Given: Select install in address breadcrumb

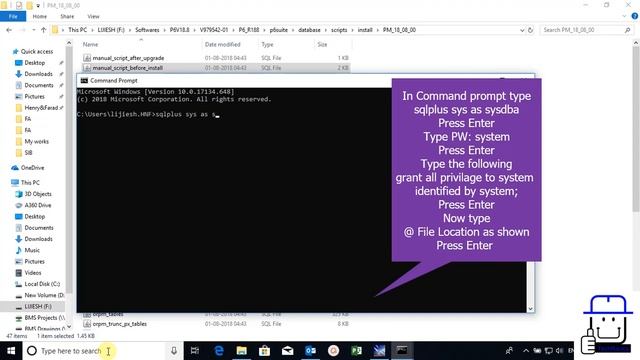Looking at the screenshot, I should click(365, 30).
